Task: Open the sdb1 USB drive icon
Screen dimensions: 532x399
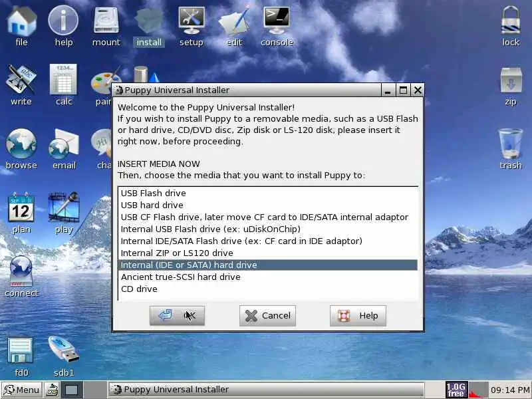Action: point(64,357)
